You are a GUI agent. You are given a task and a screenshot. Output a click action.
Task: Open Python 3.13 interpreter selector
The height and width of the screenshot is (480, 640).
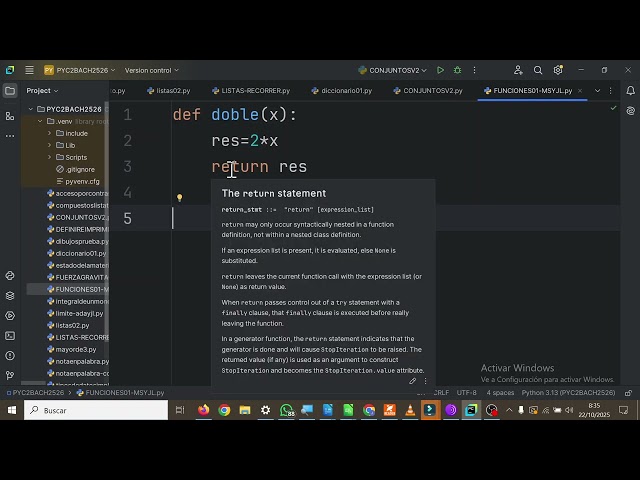tap(568, 393)
